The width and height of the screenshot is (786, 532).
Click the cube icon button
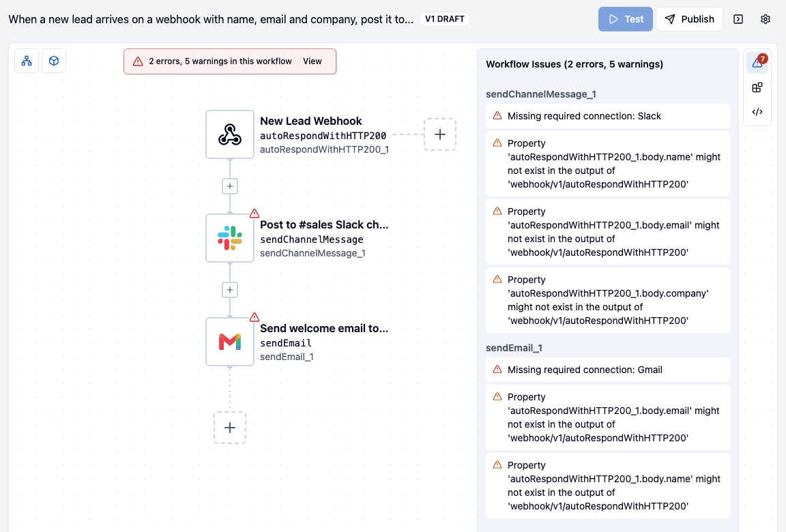(x=54, y=61)
